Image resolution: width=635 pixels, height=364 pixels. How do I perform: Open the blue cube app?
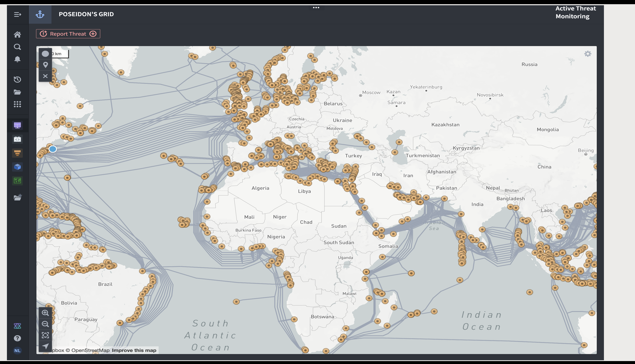pyautogui.click(x=17, y=167)
